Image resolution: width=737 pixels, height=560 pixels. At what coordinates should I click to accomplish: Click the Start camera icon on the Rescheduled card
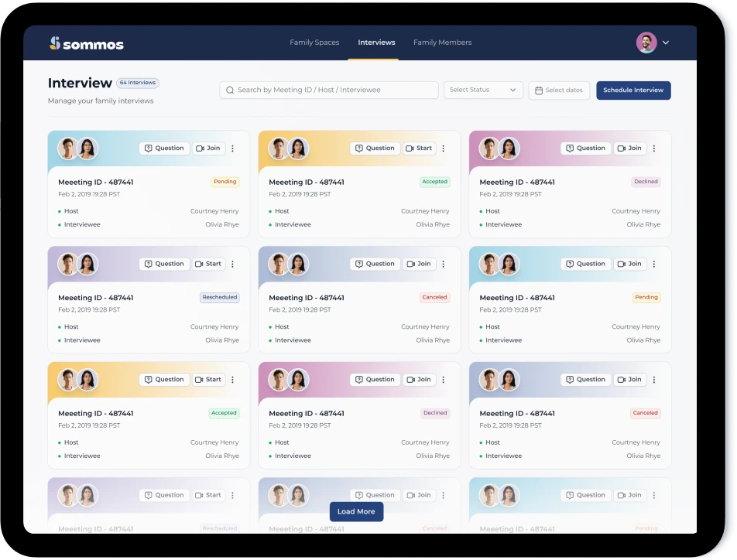click(198, 264)
